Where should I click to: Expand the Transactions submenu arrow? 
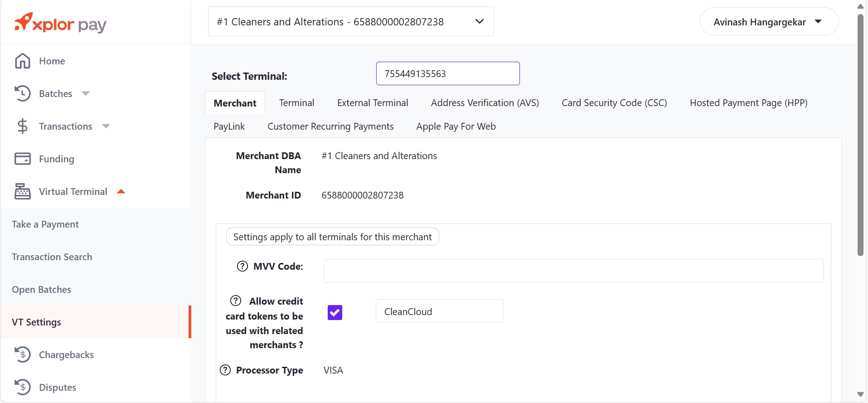click(x=106, y=126)
